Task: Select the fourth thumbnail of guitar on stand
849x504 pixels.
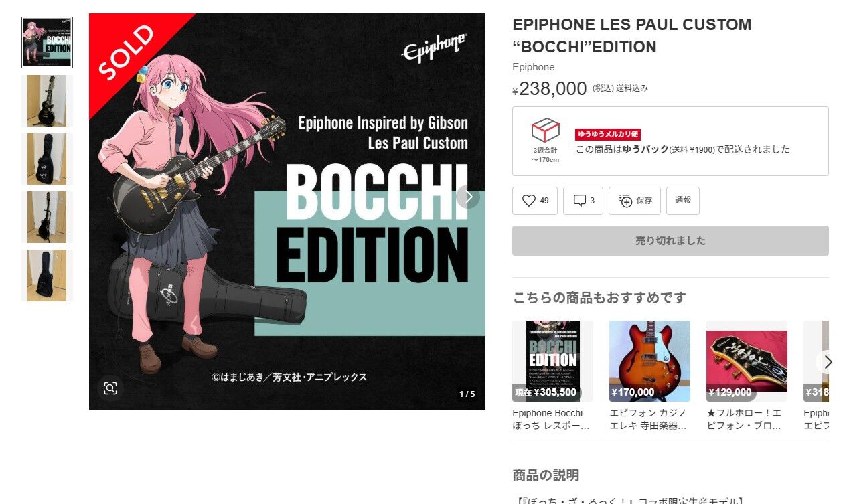Action: [47, 217]
